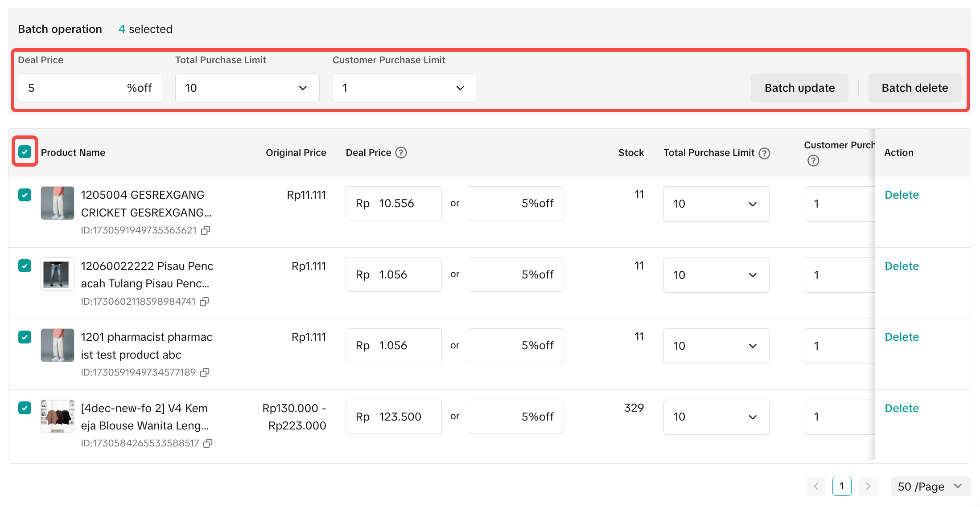Delete the pharmacist test product row
The height and width of the screenshot is (507, 980).
pos(902,337)
